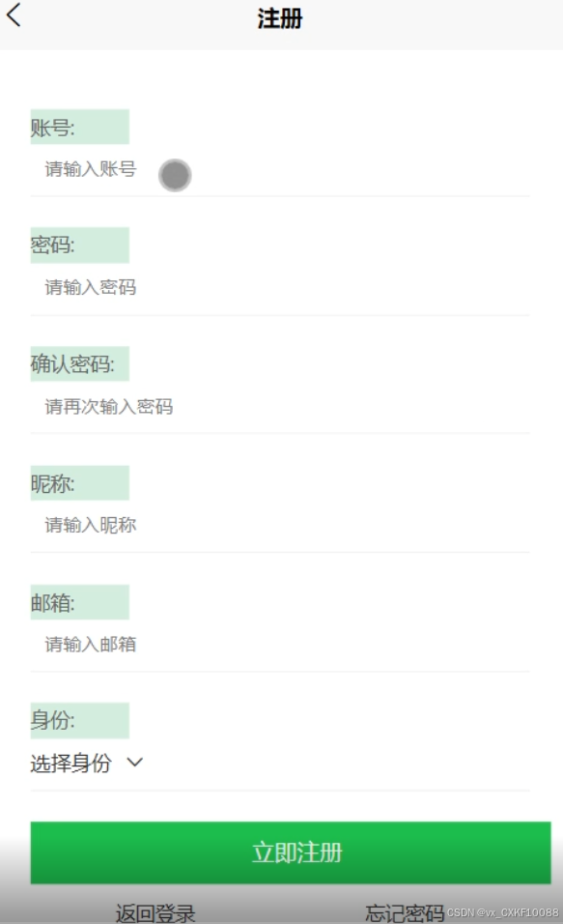
Task: Focus the 请输入密码 password field
Action: [280, 288]
